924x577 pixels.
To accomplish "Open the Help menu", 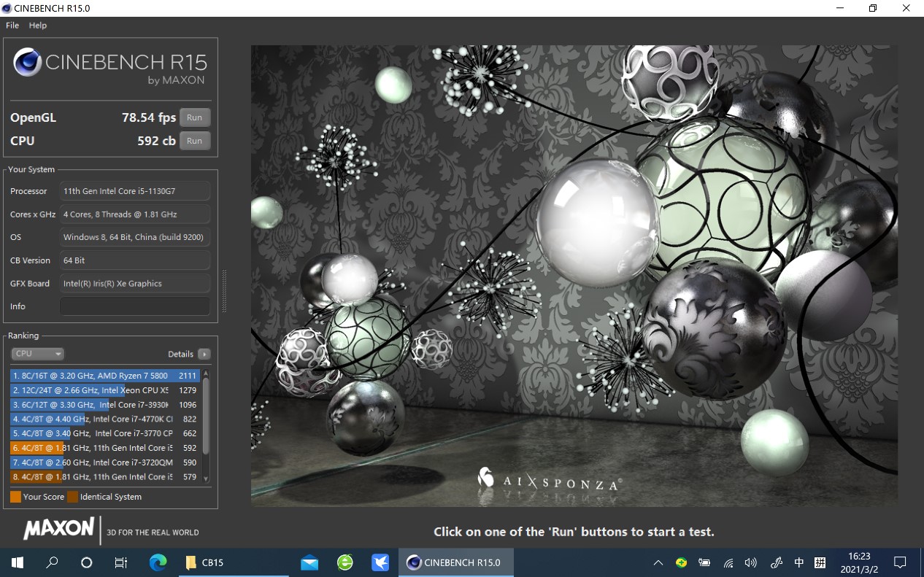I will (38, 25).
